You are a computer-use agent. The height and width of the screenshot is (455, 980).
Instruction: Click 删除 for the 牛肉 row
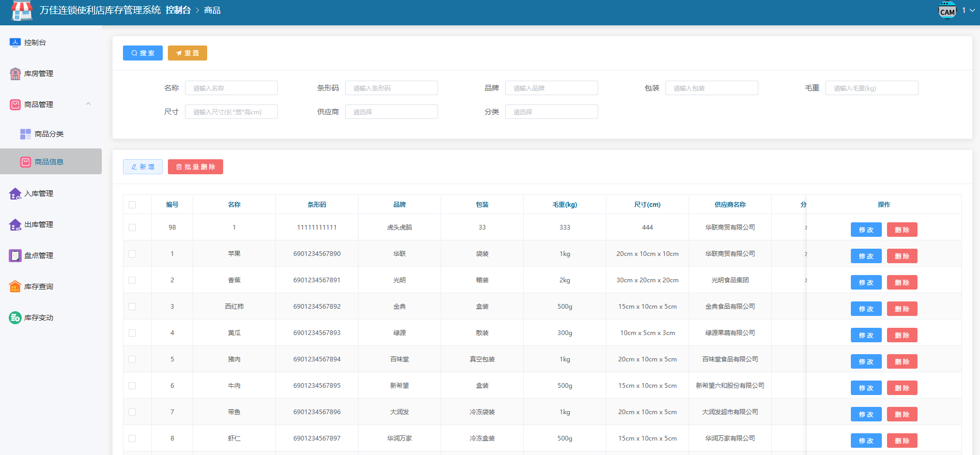click(902, 388)
